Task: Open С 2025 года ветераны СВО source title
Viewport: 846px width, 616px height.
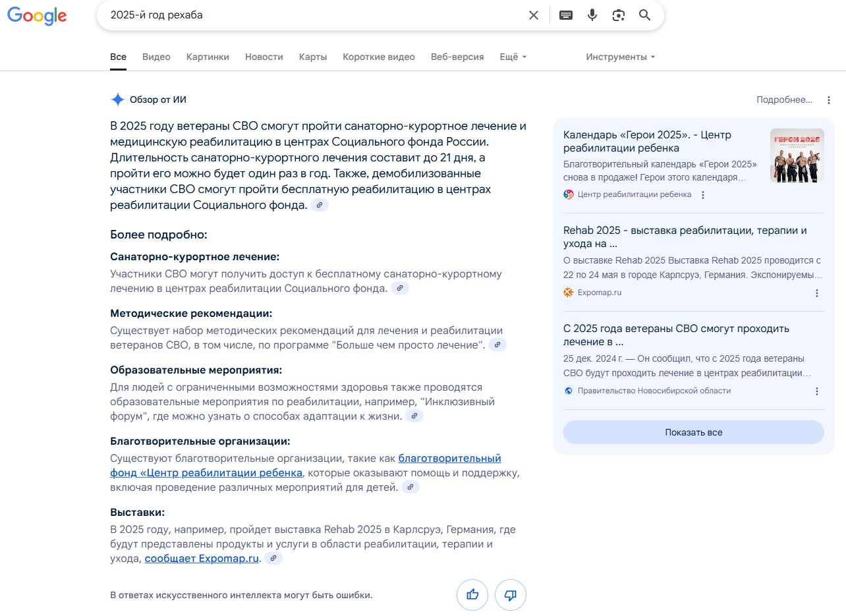Action: click(676, 335)
